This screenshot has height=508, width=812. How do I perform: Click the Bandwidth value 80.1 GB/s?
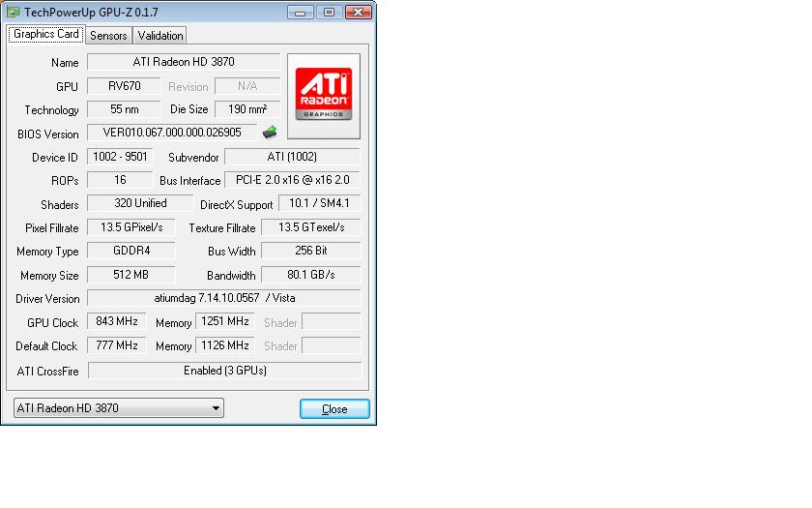310,274
